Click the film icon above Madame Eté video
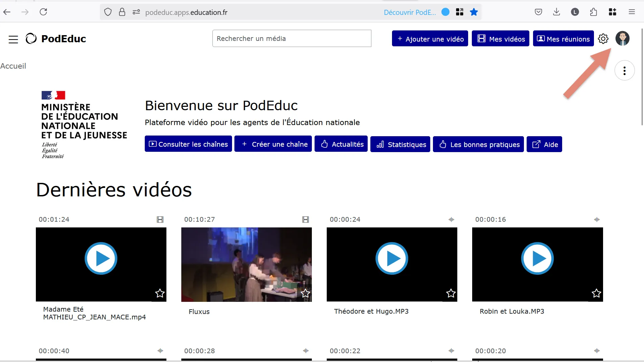Image resolution: width=644 pixels, height=362 pixels. 160,220
